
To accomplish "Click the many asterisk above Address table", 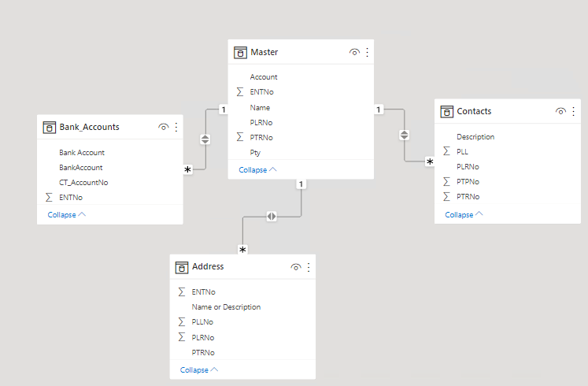I will (x=242, y=250).
